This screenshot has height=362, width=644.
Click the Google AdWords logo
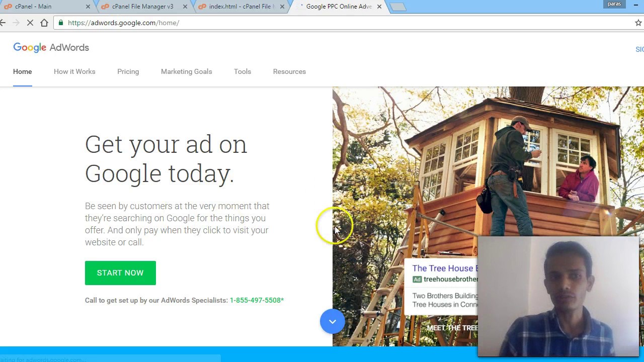coord(51,47)
